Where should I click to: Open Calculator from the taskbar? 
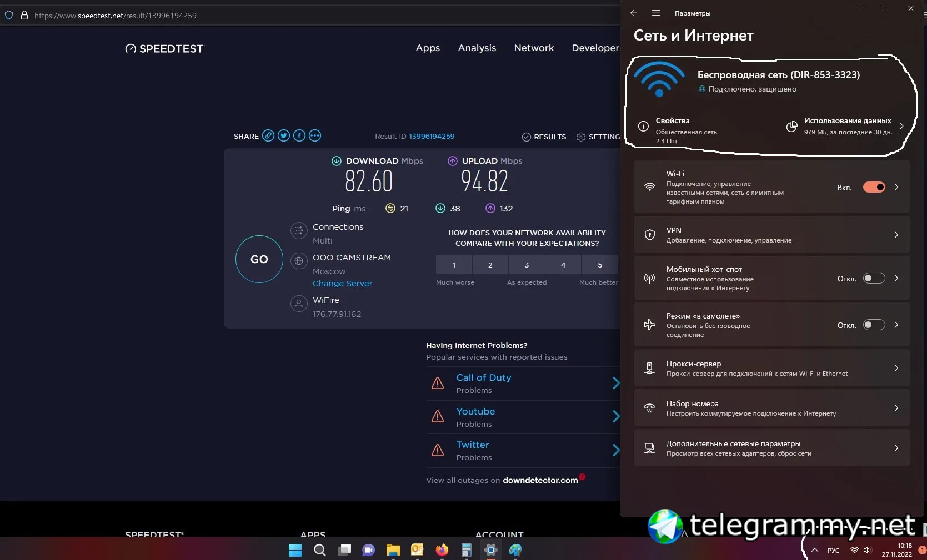(467, 550)
